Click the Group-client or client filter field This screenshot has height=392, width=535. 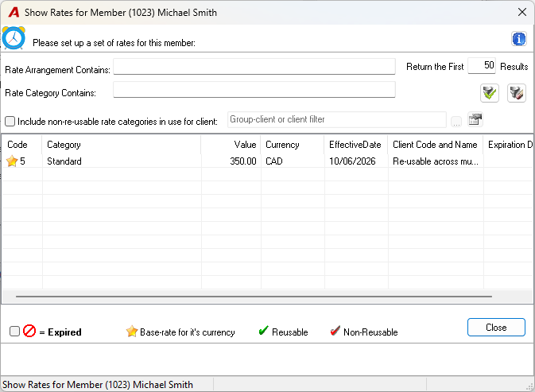coord(337,120)
